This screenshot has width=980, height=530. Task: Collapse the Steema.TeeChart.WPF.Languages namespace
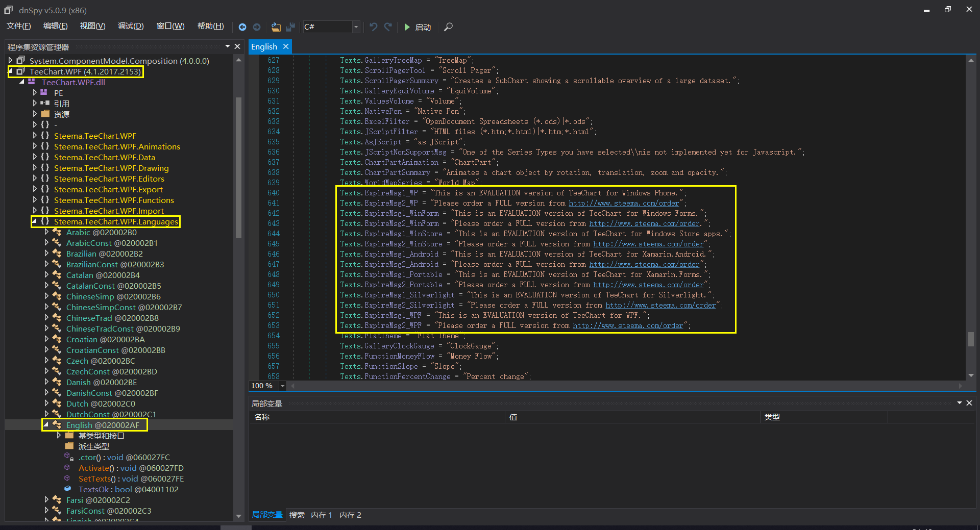(34, 221)
